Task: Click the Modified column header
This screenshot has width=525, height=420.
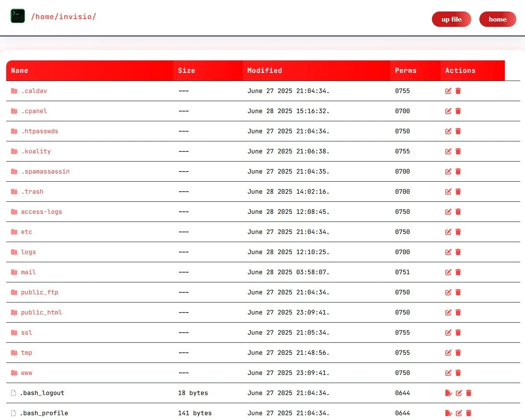Action: [x=264, y=70]
